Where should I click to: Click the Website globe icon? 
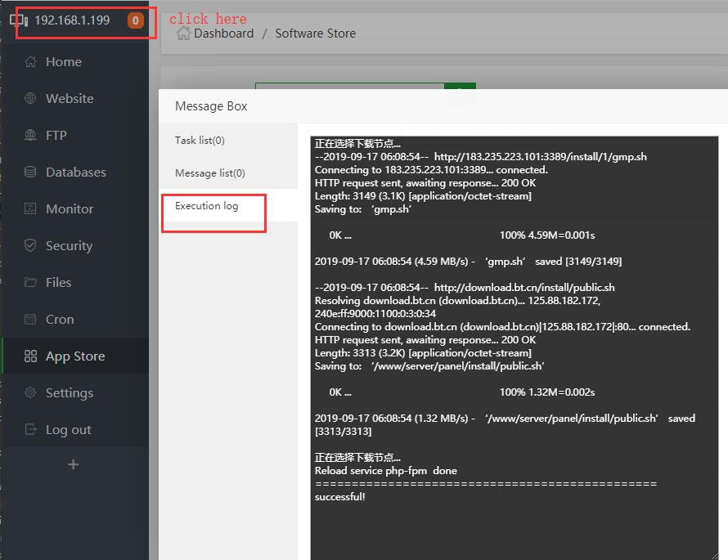30,98
